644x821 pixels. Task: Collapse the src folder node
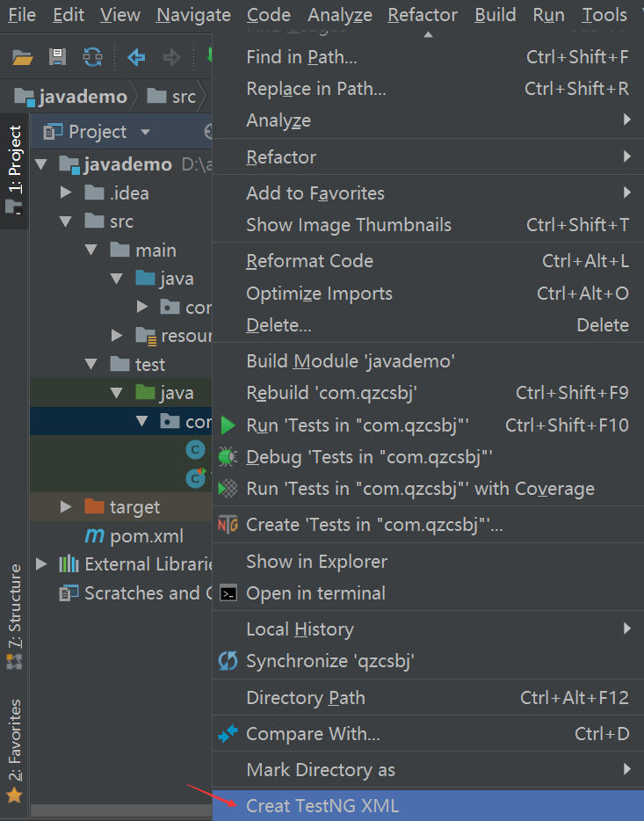coord(66,222)
